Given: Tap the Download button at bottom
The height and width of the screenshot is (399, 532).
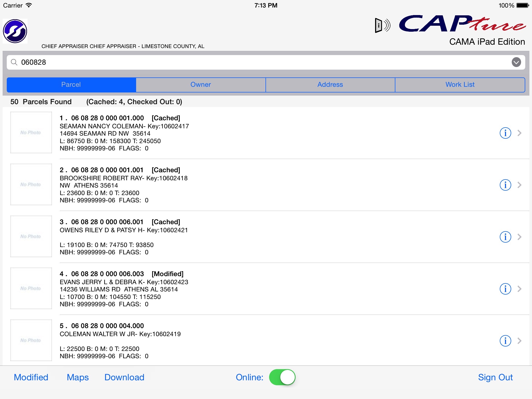Looking at the screenshot, I should point(124,377).
